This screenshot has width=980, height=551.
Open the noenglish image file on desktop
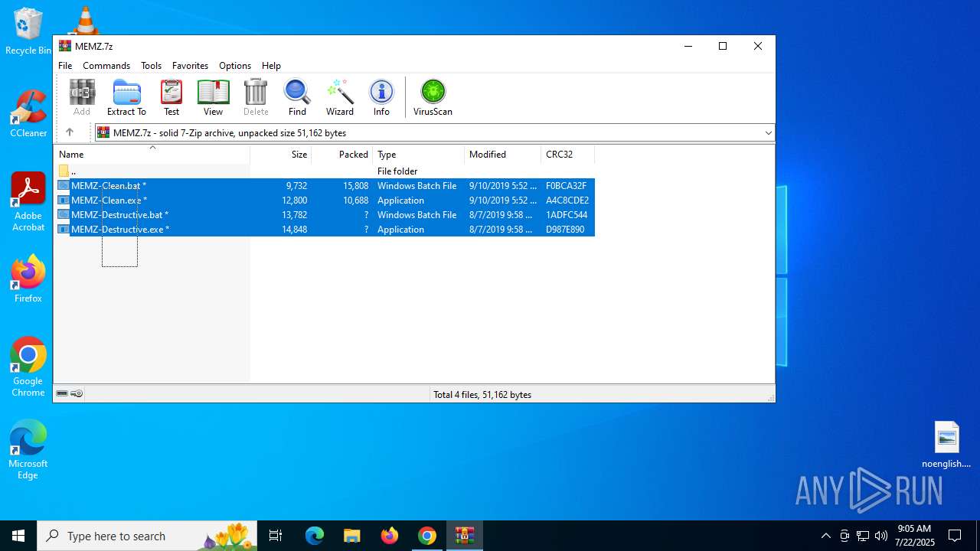[x=946, y=445]
